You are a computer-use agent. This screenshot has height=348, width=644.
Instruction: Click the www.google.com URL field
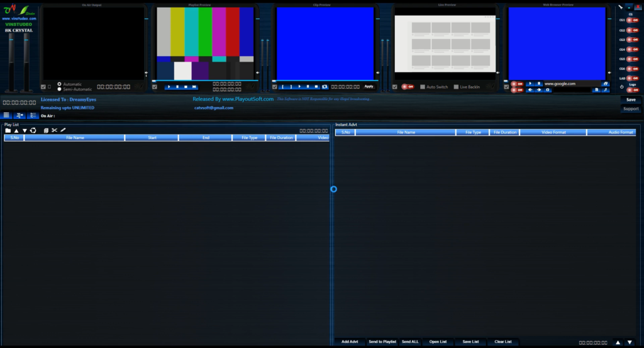(571, 84)
